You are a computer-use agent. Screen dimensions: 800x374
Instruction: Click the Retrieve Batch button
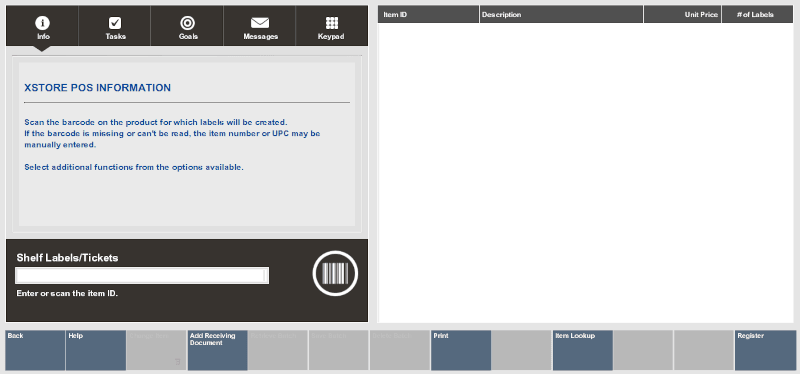(x=278, y=350)
